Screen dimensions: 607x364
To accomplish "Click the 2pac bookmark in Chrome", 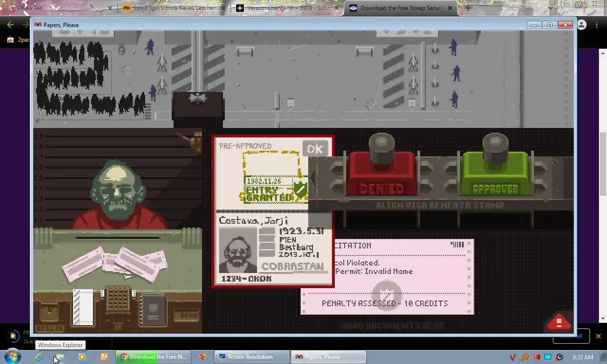I will [19, 40].
